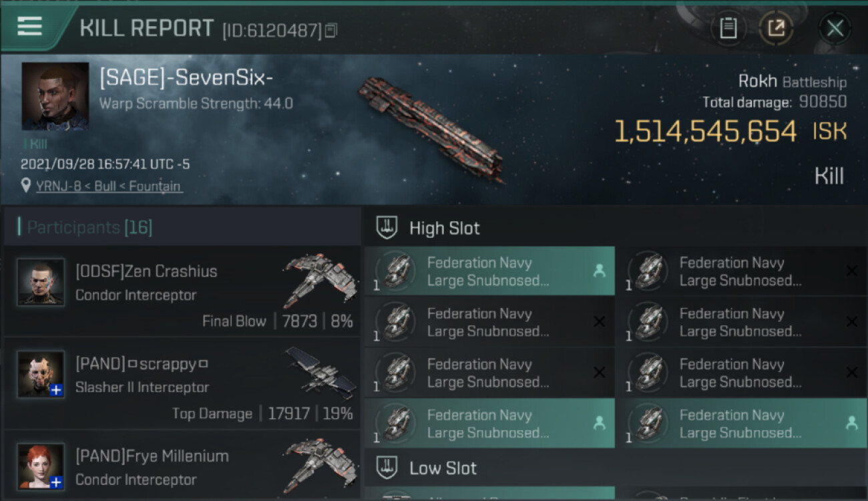Click the clipboard report icon

click(728, 28)
